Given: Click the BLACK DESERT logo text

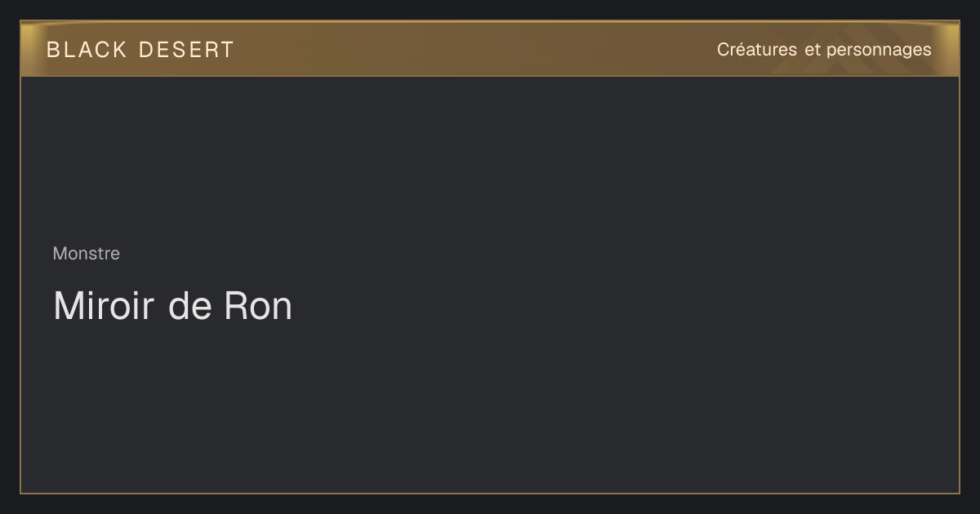Looking at the screenshot, I should point(140,50).
